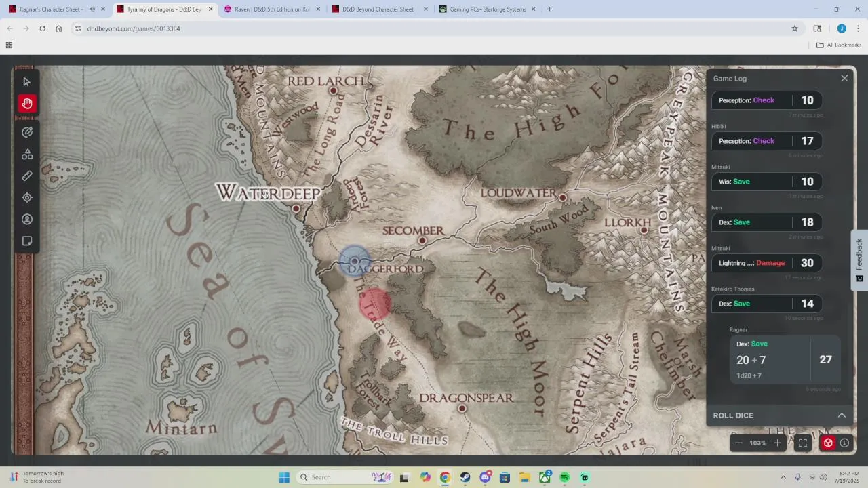This screenshot has height=488, width=868.
Task: Open the weather widget on taskbar
Action: click(x=37, y=477)
